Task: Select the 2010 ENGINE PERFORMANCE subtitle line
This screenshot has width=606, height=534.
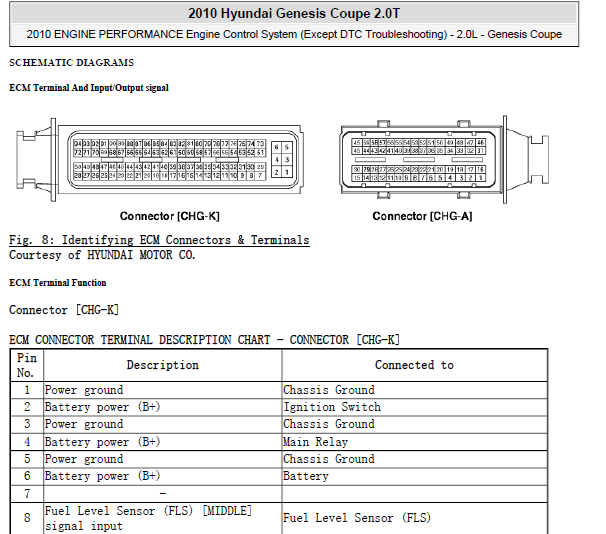Action: [294, 34]
